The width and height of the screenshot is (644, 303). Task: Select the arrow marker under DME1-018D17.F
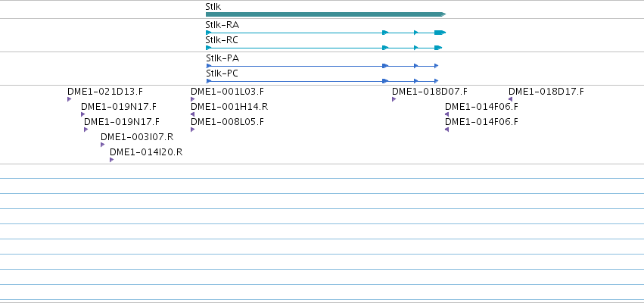[x=511, y=99]
